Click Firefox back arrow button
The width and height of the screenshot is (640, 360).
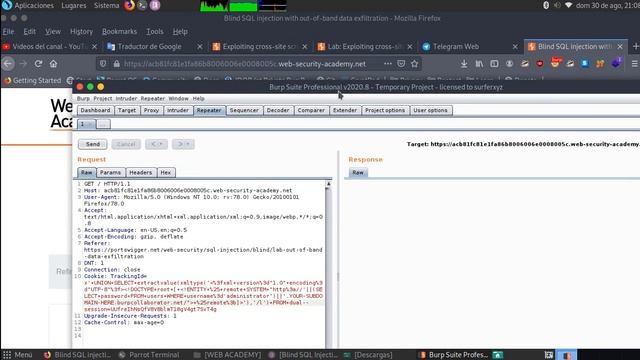[x=8, y=64]
